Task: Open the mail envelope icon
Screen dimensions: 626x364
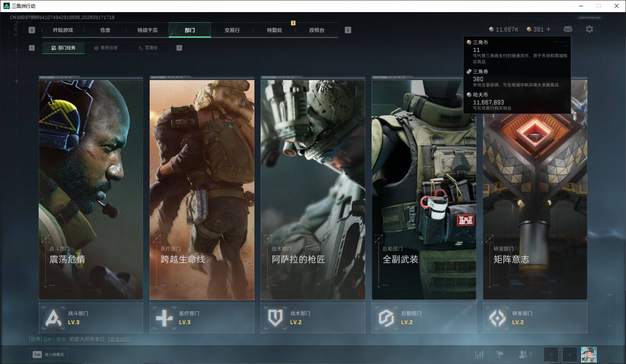Action: [x=568, y=29]
